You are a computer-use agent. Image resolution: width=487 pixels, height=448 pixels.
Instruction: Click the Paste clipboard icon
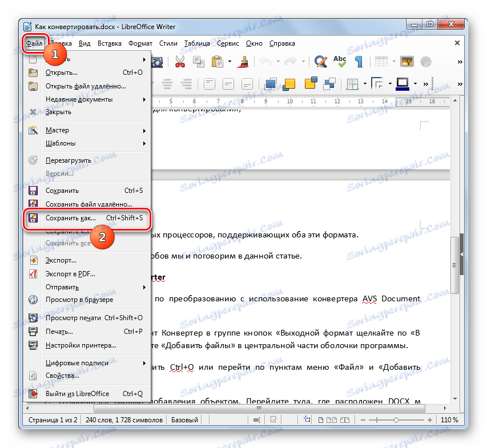click(218, 62)
